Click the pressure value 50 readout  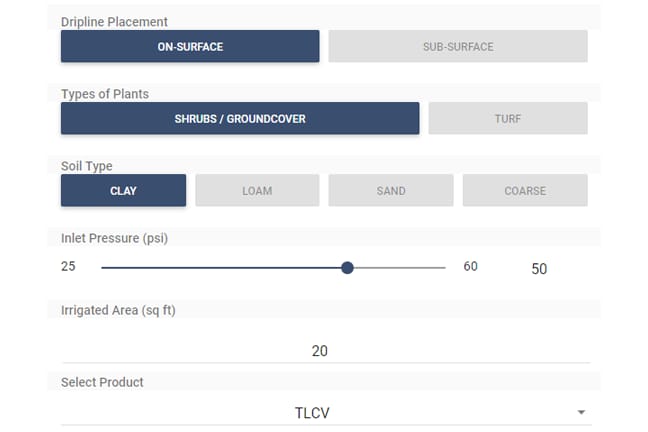[539, 269]
